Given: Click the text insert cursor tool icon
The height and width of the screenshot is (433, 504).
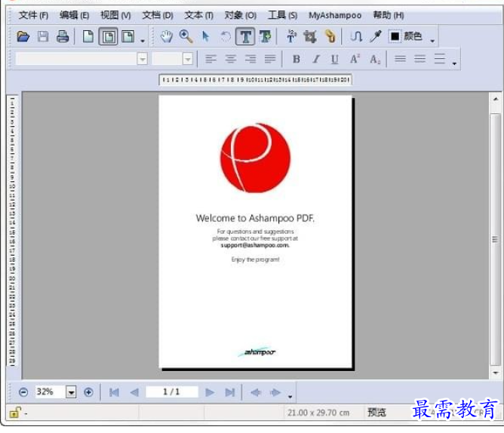Looking at the screenshot, I should (291, 37).
